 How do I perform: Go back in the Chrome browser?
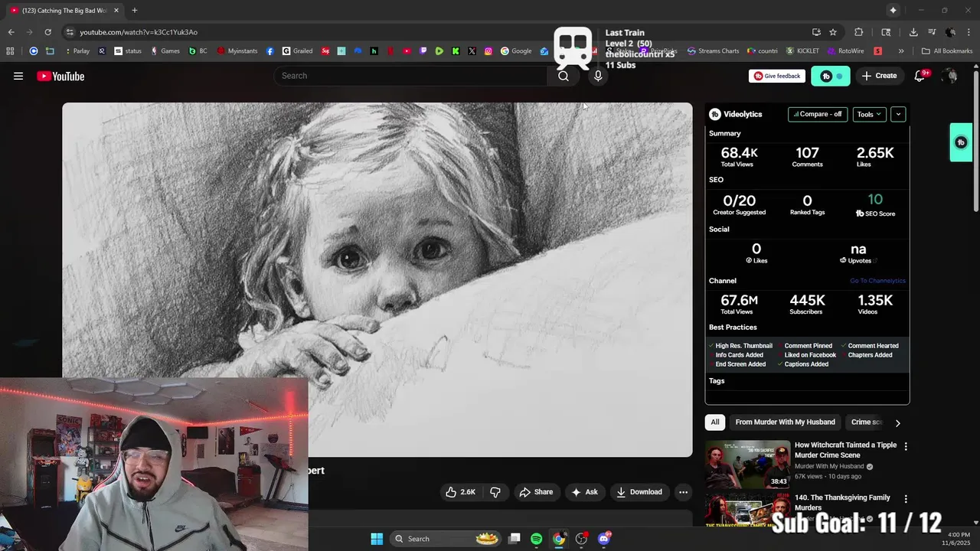point(11,32)
